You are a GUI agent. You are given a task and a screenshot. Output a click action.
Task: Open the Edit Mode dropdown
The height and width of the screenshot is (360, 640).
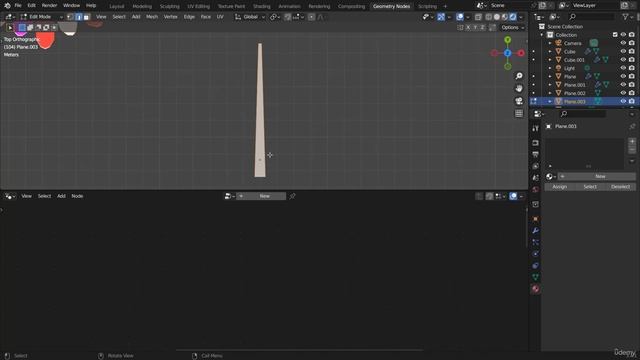click(41, 17)
